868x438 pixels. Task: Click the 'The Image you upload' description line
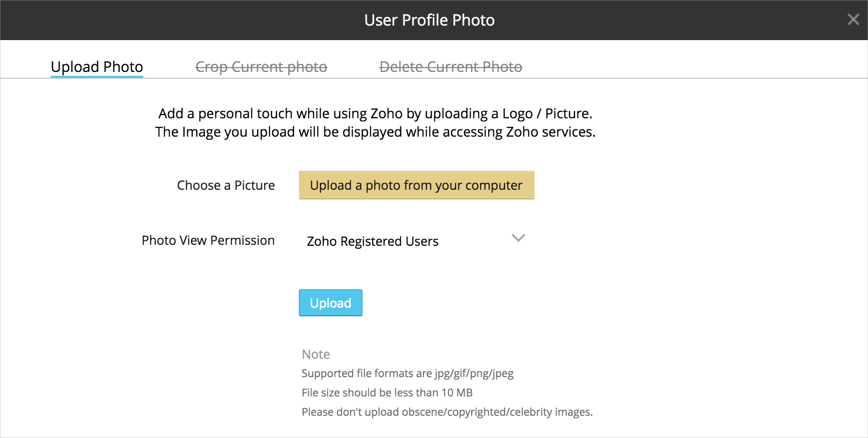pos(375,132)
